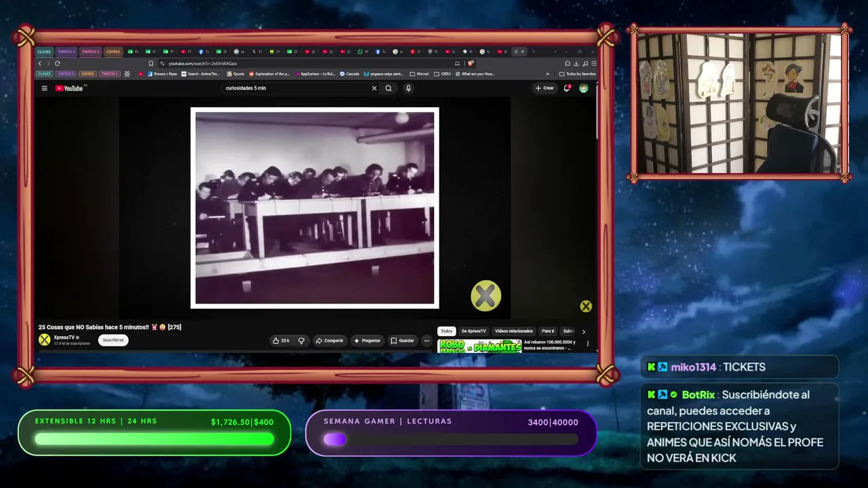Open the CLASES tab group
This screenshot has width=868, height=488.
(x=44, y=52)
